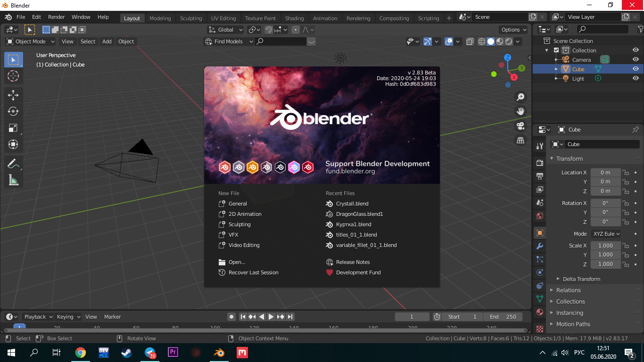Click the Blender logo menu icon
Screen dimensions: 644x362
point(8,17)
